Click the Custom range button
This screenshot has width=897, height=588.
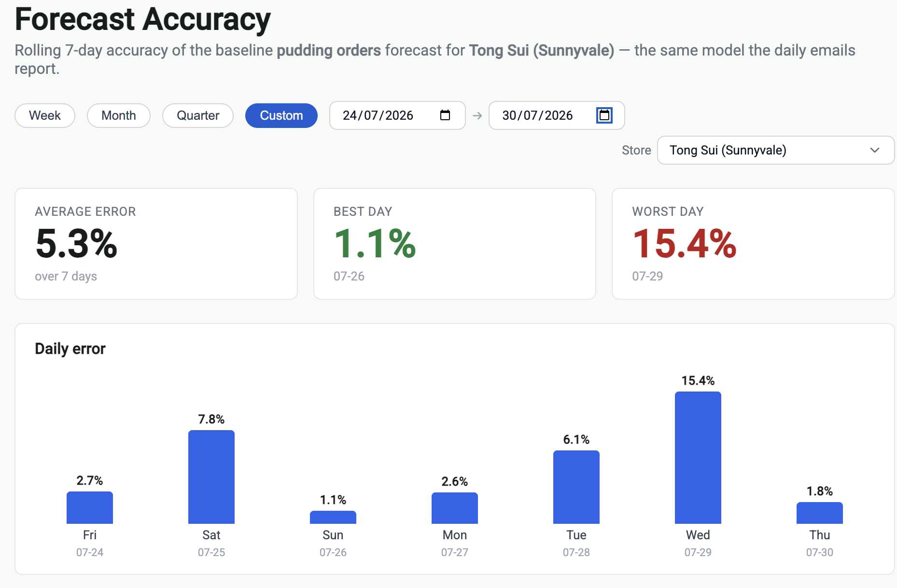pyautogui.click(x=281, y=115)
